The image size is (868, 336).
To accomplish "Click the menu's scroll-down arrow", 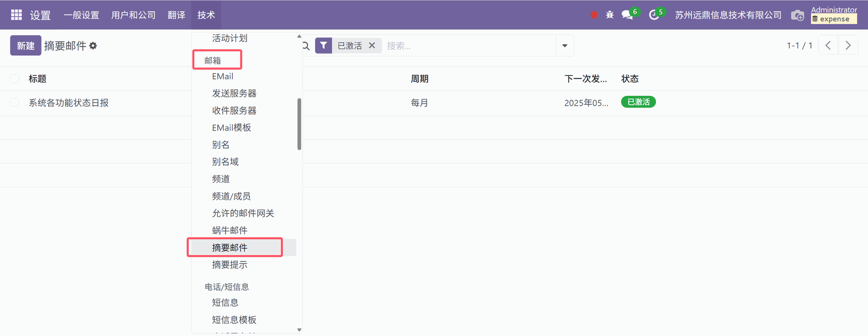I will click(x=299, y=330).
